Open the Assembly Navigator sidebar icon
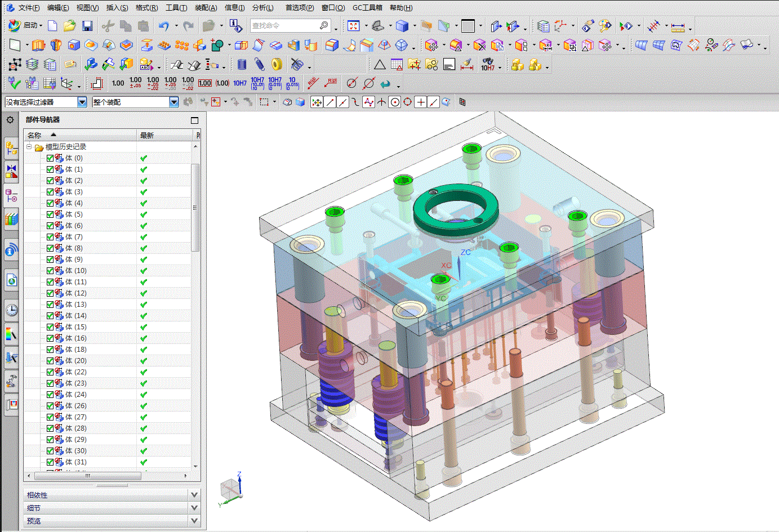The image size is (779, 532). tap(11, 149)
